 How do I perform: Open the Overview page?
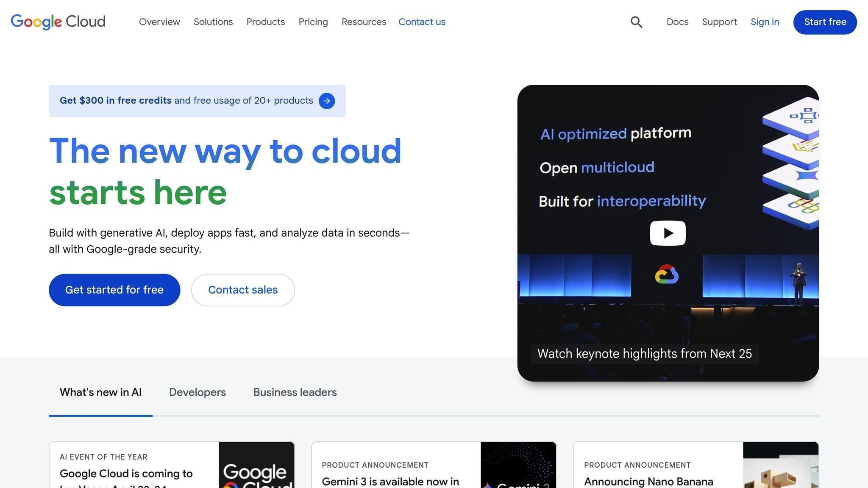pos(159,22)
